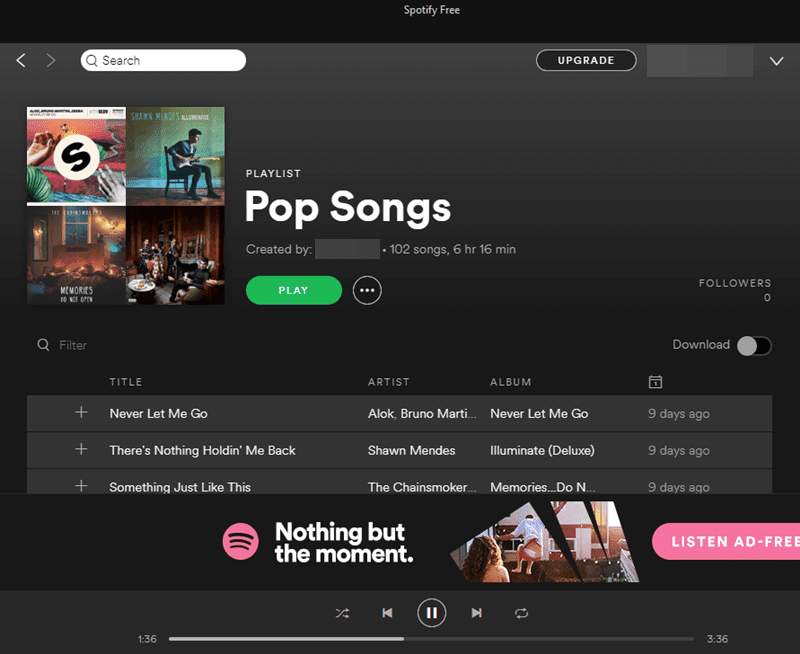800x654 pixels.
Task: Click the UPGRADE button
Action: coord(586,60)
